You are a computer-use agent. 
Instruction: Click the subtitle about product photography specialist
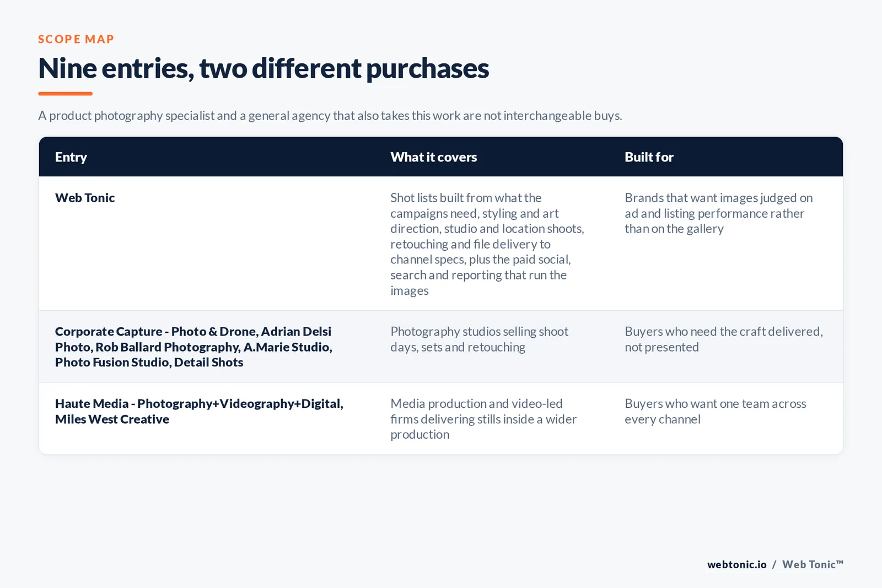tap(330, 116)
